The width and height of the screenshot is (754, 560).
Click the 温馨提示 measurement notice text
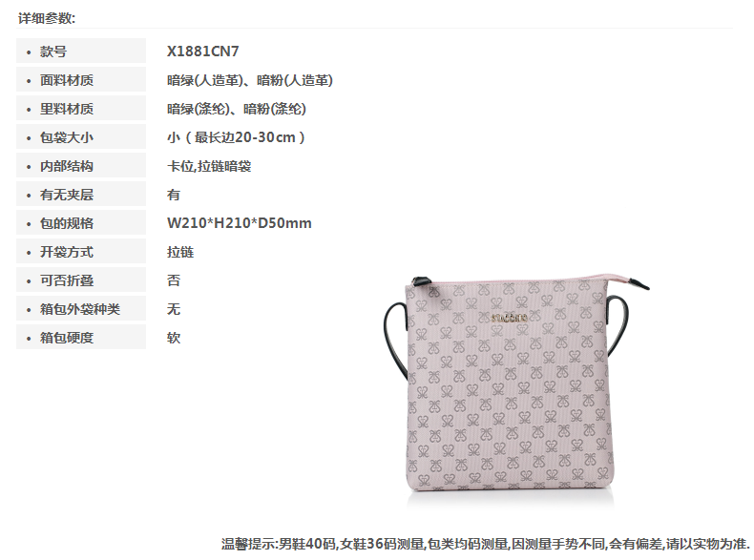tap(486, 544)
